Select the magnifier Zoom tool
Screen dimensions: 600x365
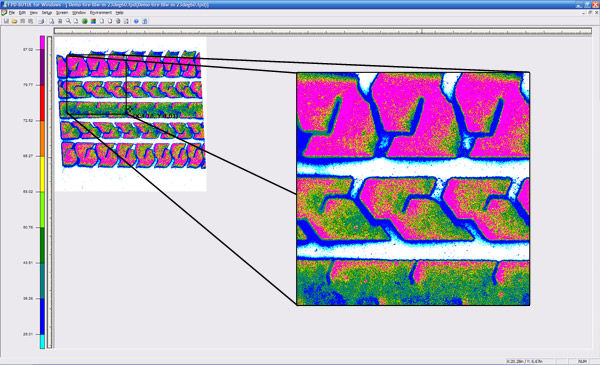pyautogui.click(x=68, y=21)
